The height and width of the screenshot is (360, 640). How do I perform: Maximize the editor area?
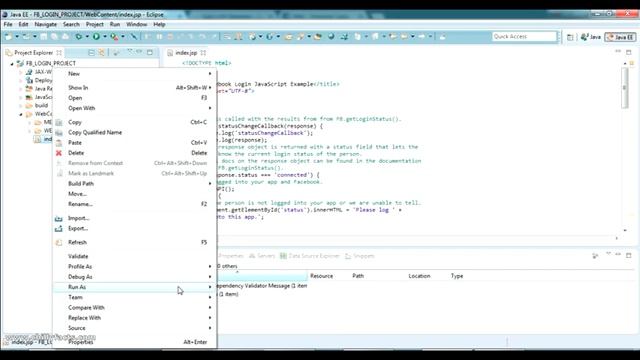coord(629,52)
